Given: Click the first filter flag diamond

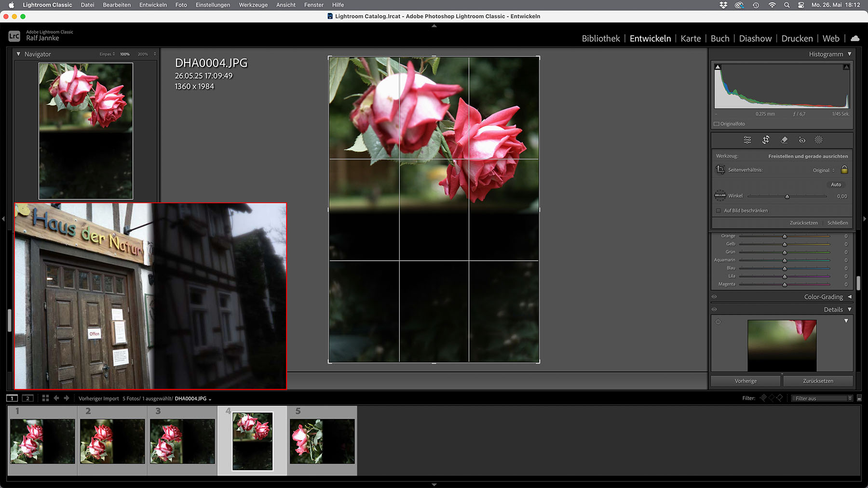Looking at the screenshot, I should click(x=763, y=398).
